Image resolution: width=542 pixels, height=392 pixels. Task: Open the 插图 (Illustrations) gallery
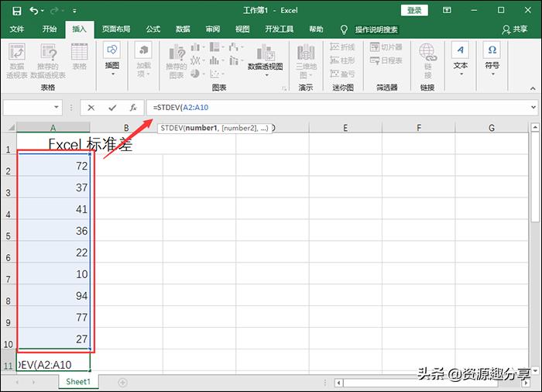click(112, 58)
